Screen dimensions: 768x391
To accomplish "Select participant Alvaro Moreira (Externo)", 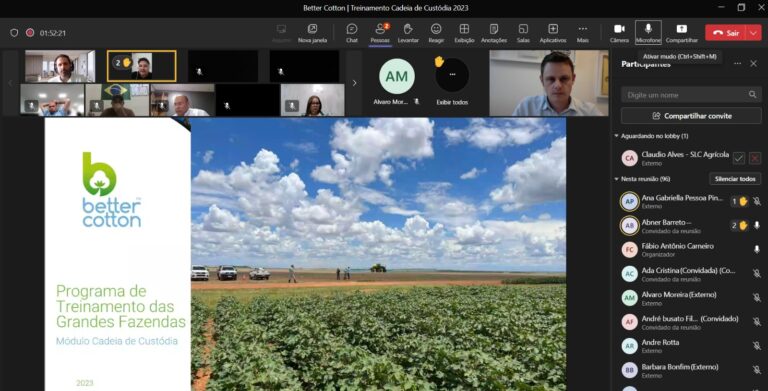I will (x=691, y=298).
